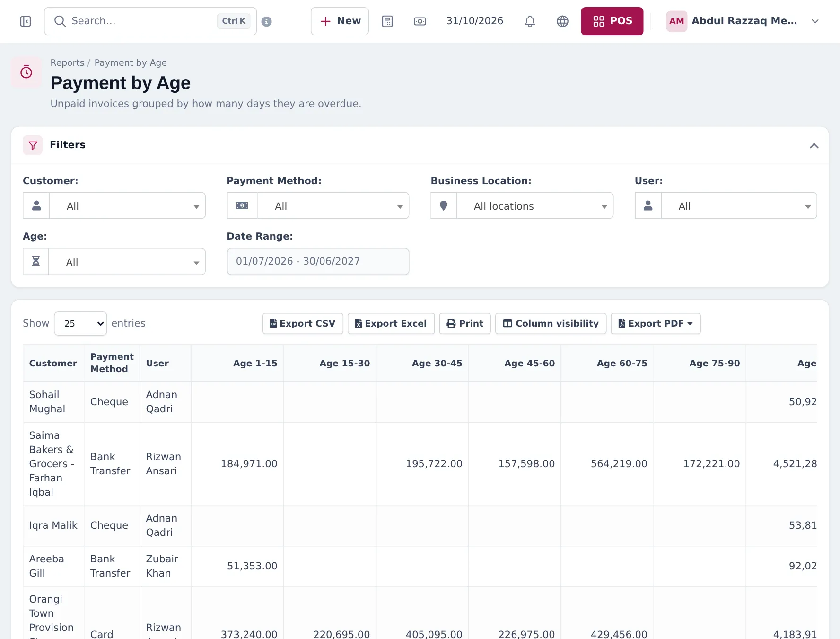
Task: Export table to Excel
Action: [x=391, y=323]
